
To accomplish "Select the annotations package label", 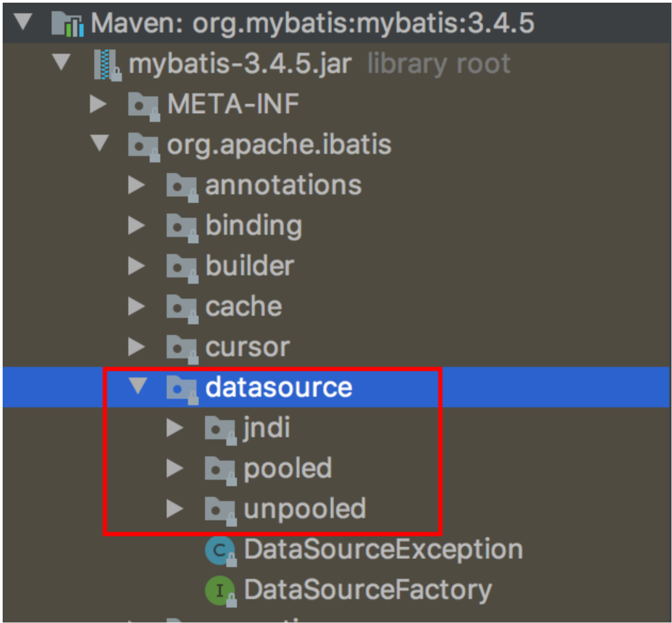I will (x=283, y=185).
